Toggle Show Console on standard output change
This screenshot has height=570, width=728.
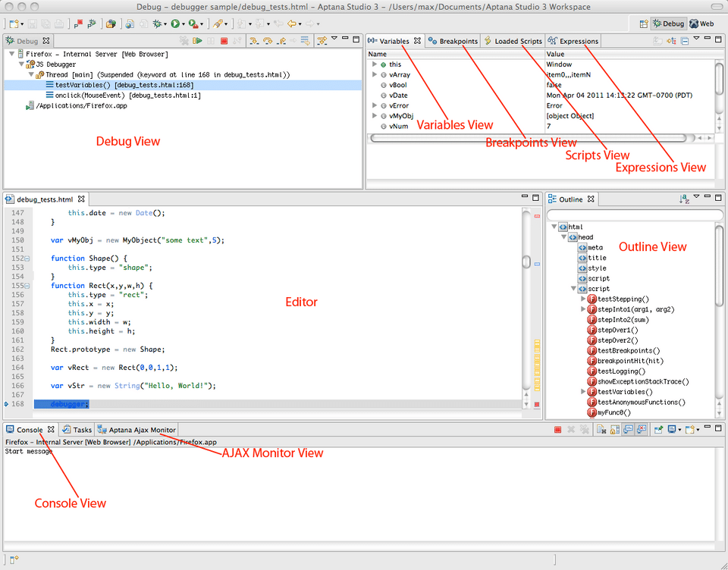(628, 430)
